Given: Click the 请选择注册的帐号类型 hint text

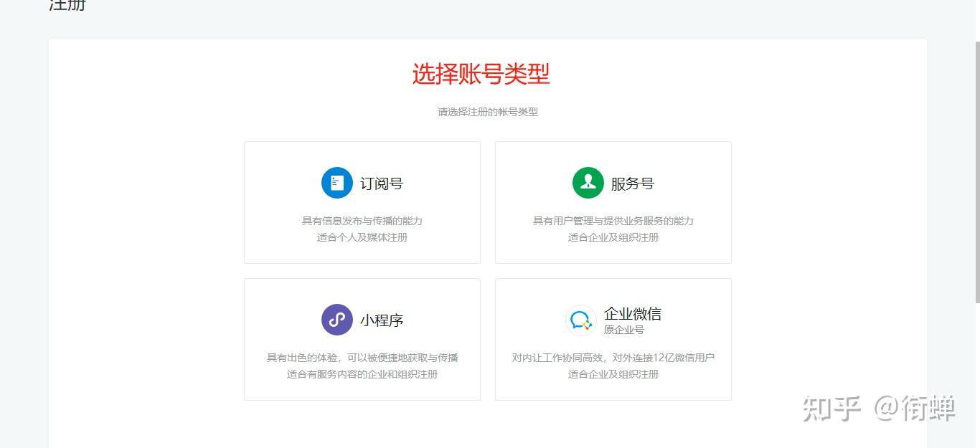Looking at the screenshot, I should pyautogui.click(x=488, y=112).
